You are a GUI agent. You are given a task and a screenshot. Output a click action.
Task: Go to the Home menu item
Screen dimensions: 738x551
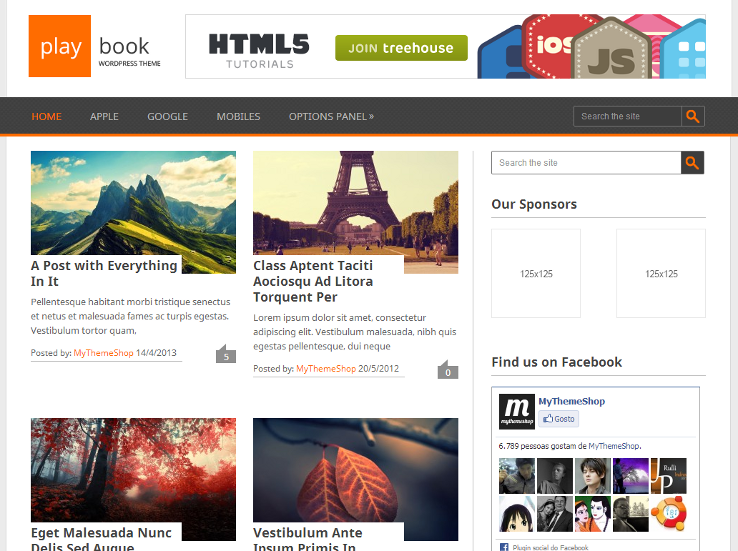46,116
